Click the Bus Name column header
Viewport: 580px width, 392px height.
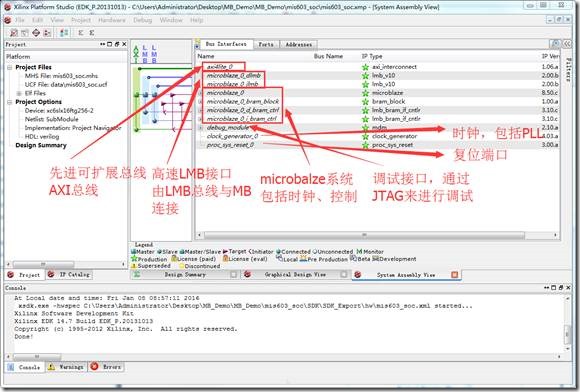pyautogui.click(x=328, y=56)
